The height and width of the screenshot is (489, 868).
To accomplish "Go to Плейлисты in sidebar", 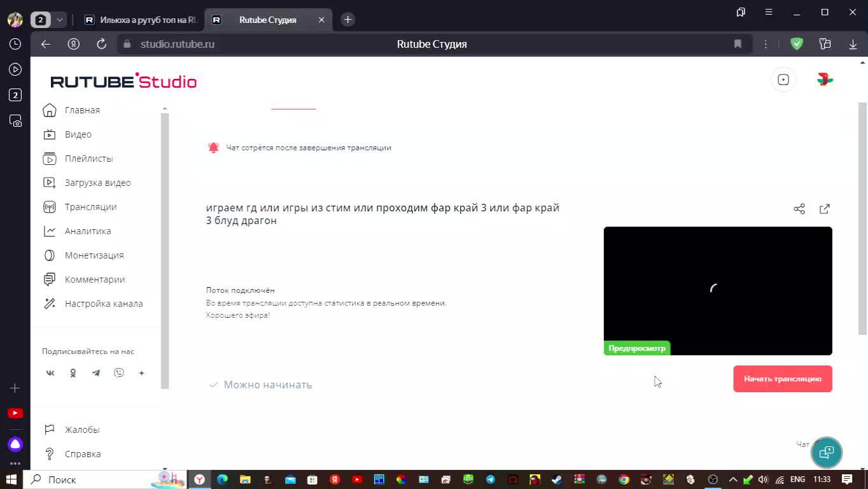I will click(78, 159).
